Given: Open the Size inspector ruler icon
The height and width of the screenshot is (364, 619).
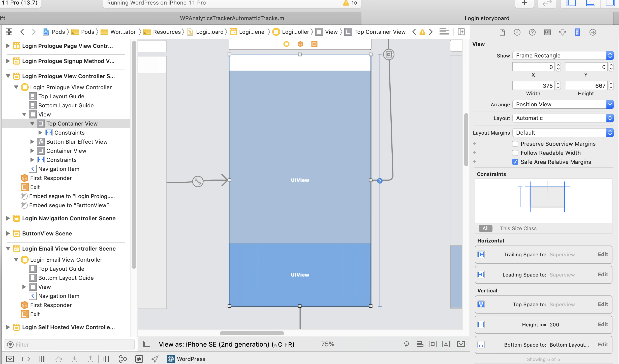Looking at the screenshot, I should 577,32.
